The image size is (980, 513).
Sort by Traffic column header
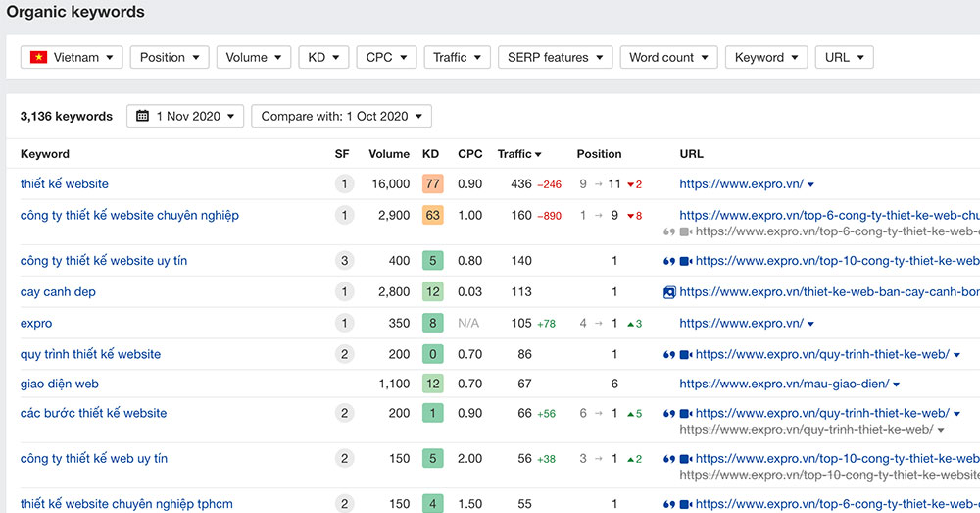(518, 154)
